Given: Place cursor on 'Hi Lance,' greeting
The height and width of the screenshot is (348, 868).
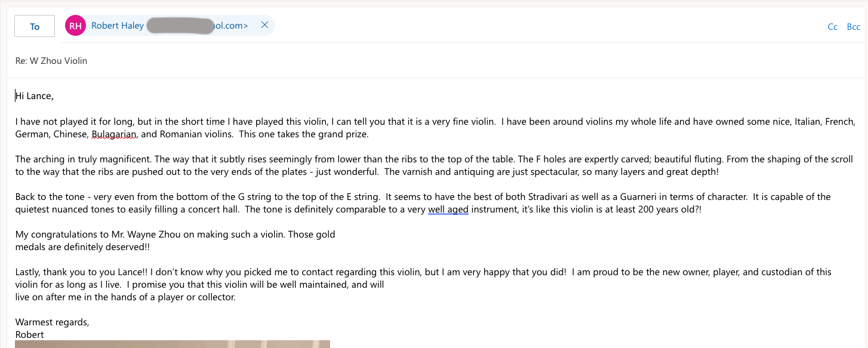Looking at the screenshot, I should [x=35, y=96].
